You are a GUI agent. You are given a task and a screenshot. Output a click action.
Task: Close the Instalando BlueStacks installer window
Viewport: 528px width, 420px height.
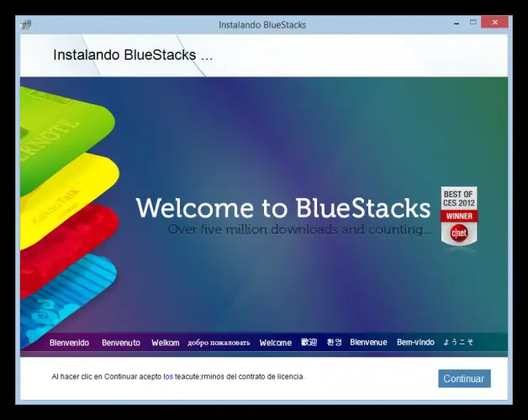[494, 23]
